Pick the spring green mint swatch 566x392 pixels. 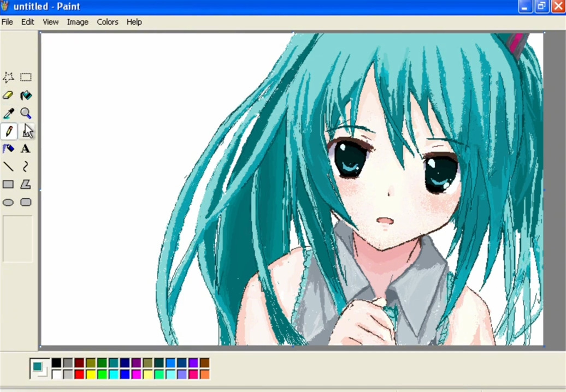pos(159,375)
